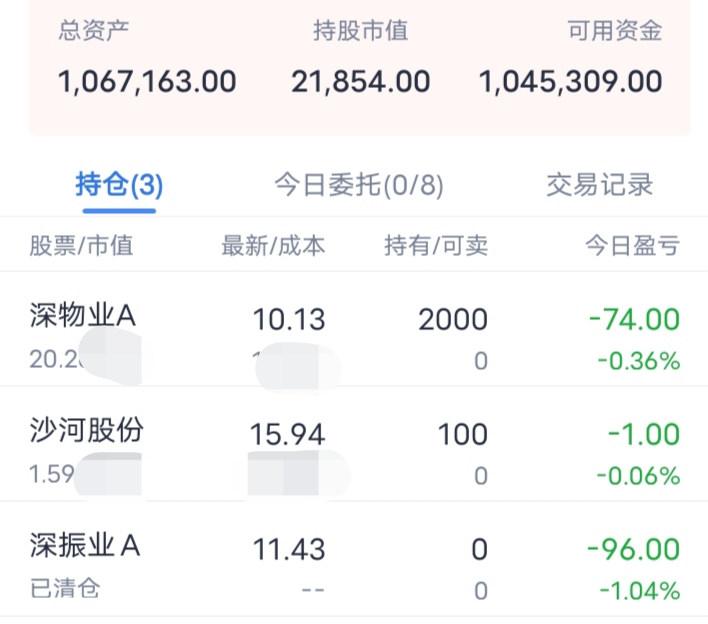Tap the 持股市值 value 21,854.00
Image resolution: width=708 pixels, height=624 pixels.
pyautogui.click(x=361, y=81)
